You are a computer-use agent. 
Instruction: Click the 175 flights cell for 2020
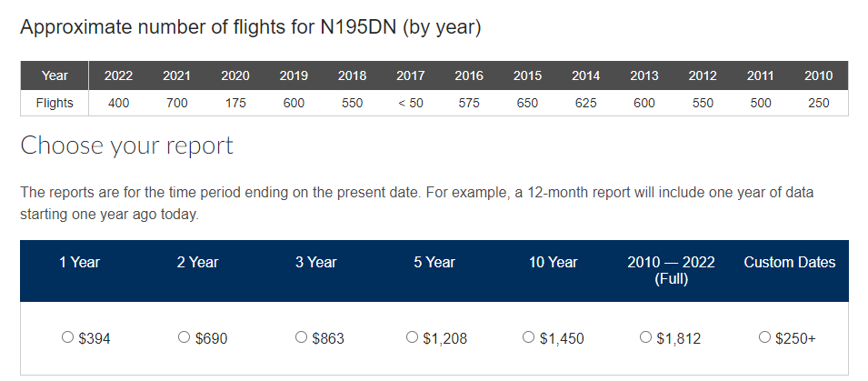(x=235, y=104)
